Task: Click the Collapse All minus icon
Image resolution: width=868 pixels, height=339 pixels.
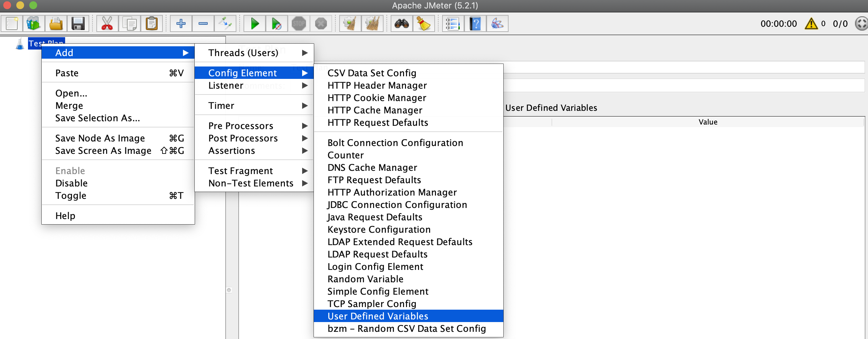Action: pyautogui.click(x=203, y=23)
